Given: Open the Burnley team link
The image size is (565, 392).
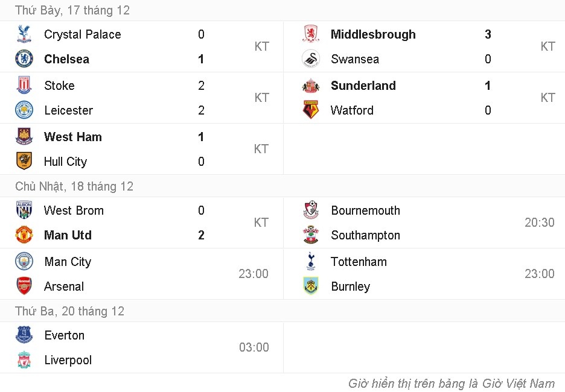Looking at the screenshot, I should point(350,286).
